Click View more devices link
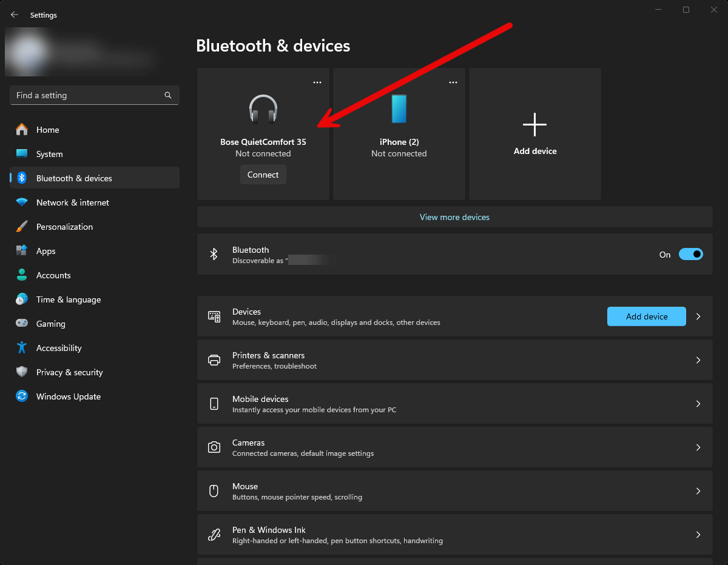 tap(454, 217)
